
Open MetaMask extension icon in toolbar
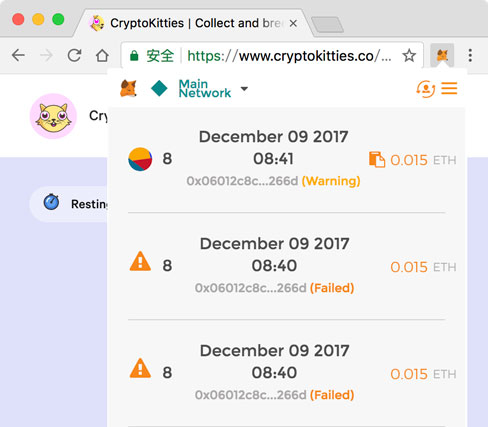pyautogui.click(x=442, y=55)
